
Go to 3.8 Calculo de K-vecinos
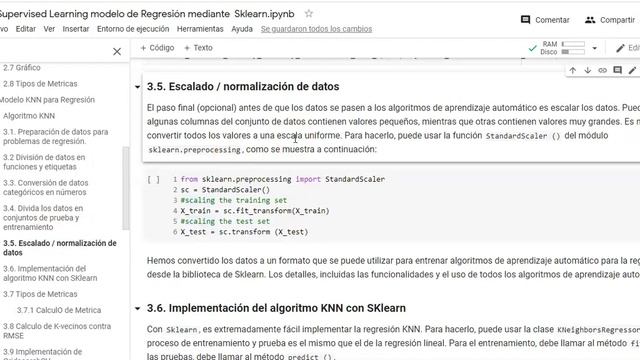[x=57, y=331]
